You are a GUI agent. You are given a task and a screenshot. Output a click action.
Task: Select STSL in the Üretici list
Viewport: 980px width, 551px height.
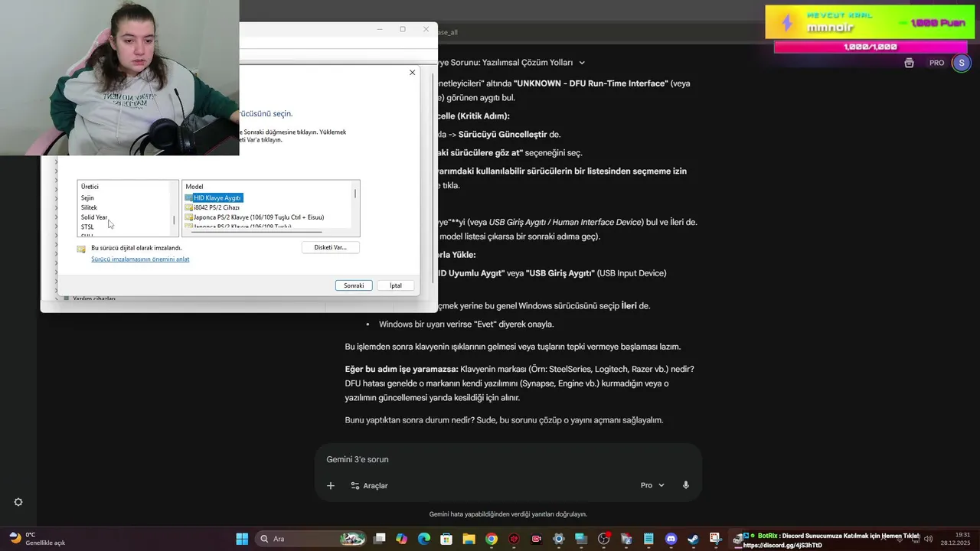(x=87, y=227)
